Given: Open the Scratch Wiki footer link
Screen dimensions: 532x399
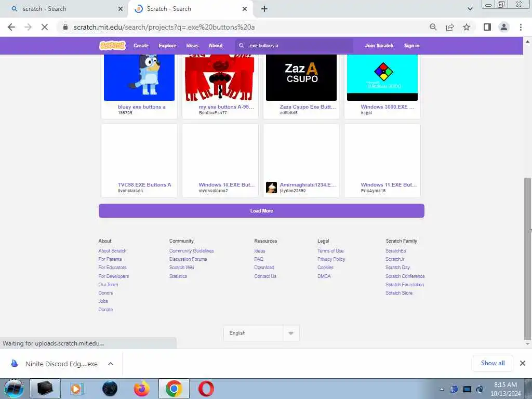Looking at the screenshot, I should pos(181,268).
